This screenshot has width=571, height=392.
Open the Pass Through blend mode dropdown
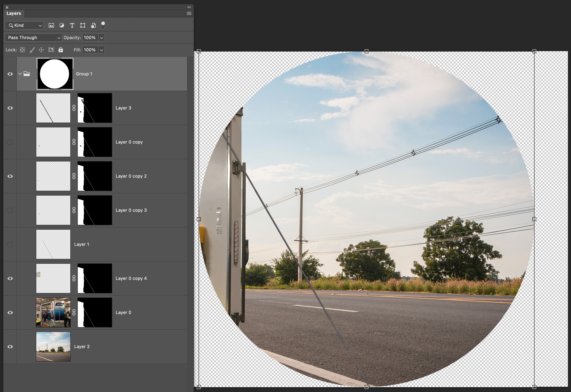point(33,38)
